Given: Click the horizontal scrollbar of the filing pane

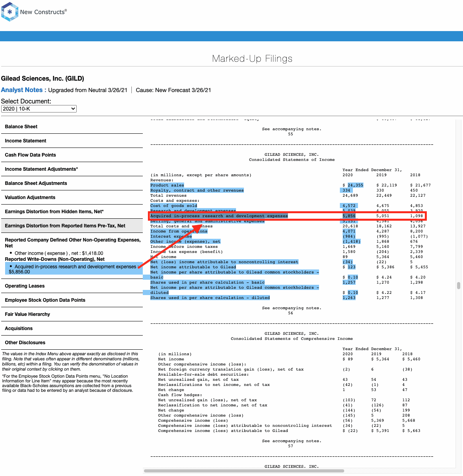Looking at the screenshot, I should coord(244,470).
